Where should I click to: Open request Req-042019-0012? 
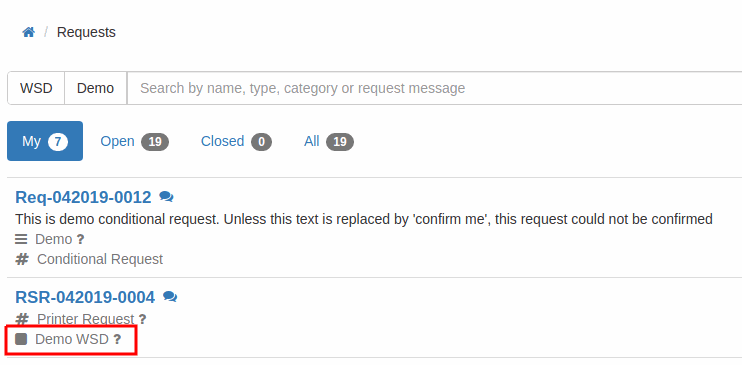coord(83,197)
